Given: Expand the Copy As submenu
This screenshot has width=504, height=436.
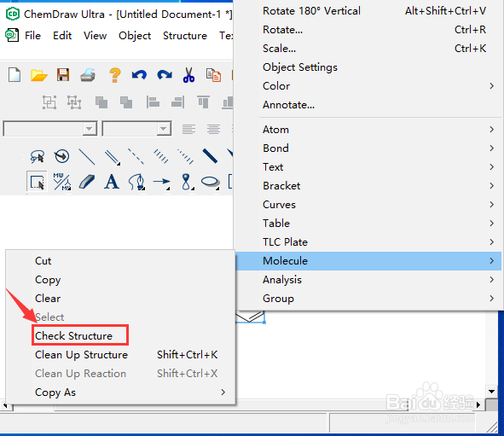Looking at the screenshot, I should coord(120,392).
